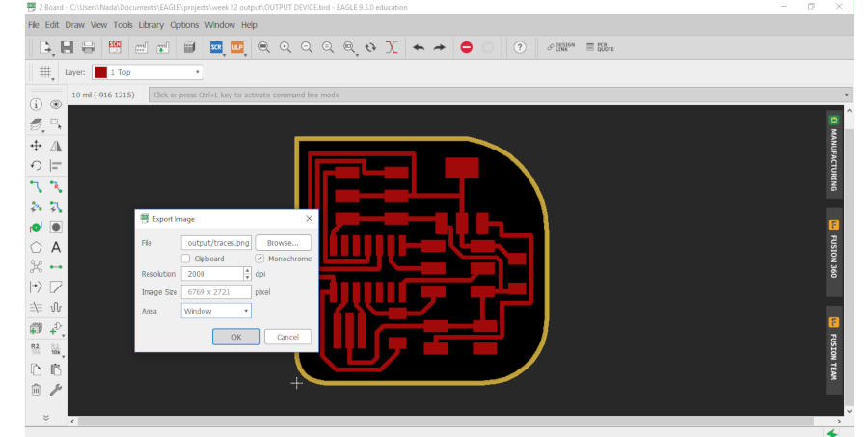The height and width of the screenshot is (437, 868).
Task: Click OK in Export Image dialog
Action: coord(235,337)
